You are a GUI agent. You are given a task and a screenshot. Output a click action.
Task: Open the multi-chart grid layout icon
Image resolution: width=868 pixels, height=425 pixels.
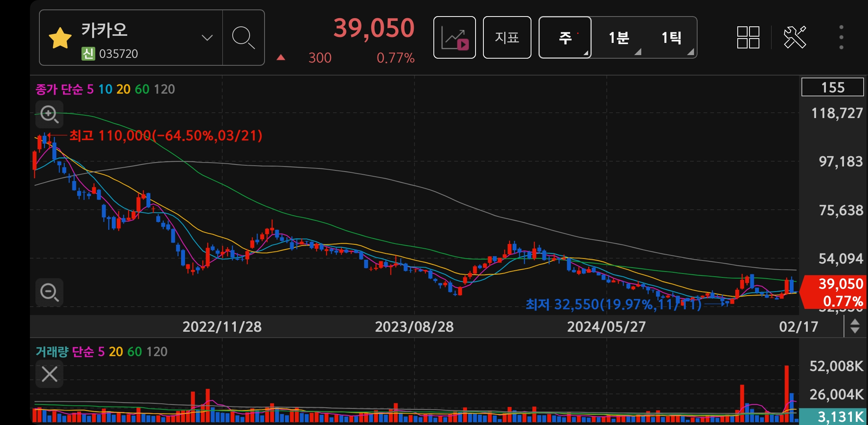click(748, 38)
